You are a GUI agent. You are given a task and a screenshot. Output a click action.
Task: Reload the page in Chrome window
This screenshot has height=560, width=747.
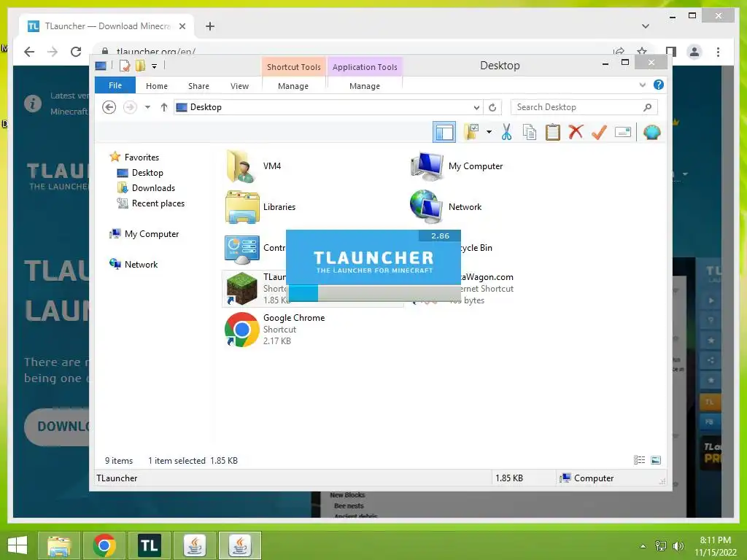(x=76, y=52)
